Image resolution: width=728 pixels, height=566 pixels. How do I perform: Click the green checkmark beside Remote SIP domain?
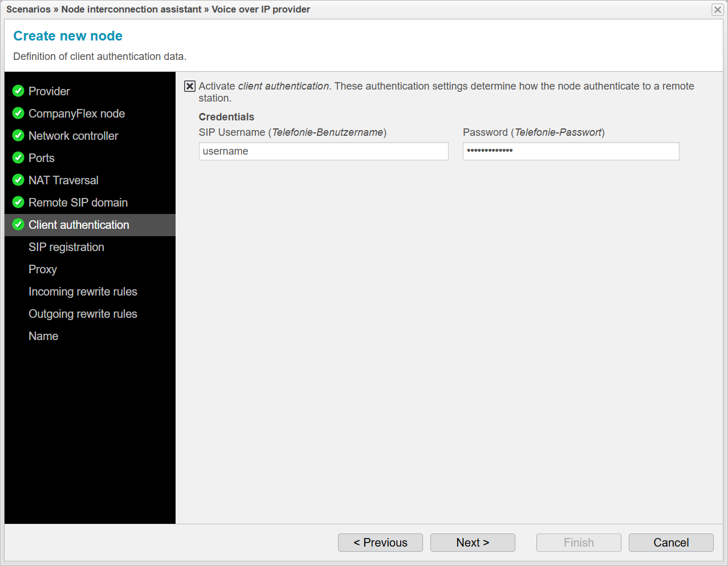click(x=18, y=203)
